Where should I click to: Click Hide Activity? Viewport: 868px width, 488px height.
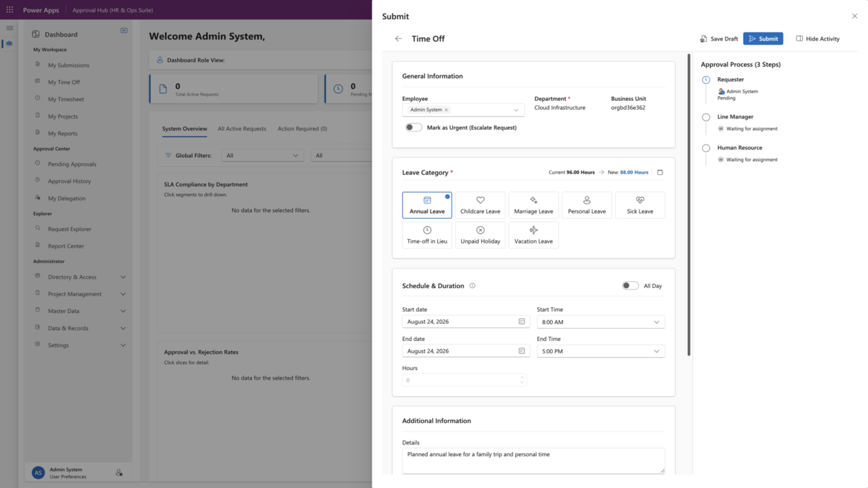(818, 39)
